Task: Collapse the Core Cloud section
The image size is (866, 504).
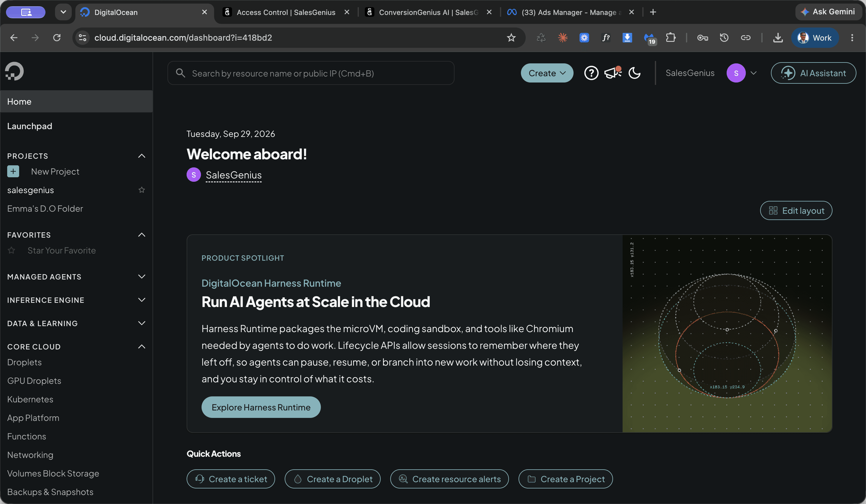Action: [x=141, y=347]
